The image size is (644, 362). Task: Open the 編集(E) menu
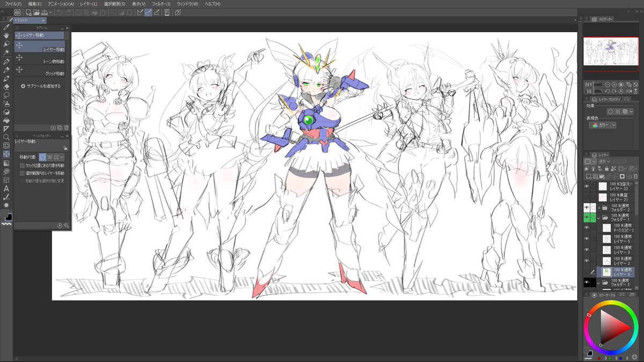[35, 4]
